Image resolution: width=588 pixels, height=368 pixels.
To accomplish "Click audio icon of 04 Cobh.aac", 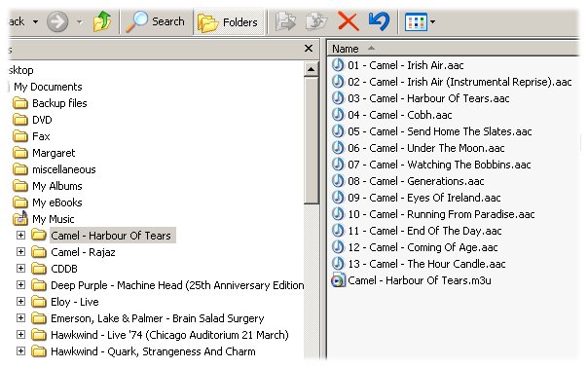I will pos(338,115).
